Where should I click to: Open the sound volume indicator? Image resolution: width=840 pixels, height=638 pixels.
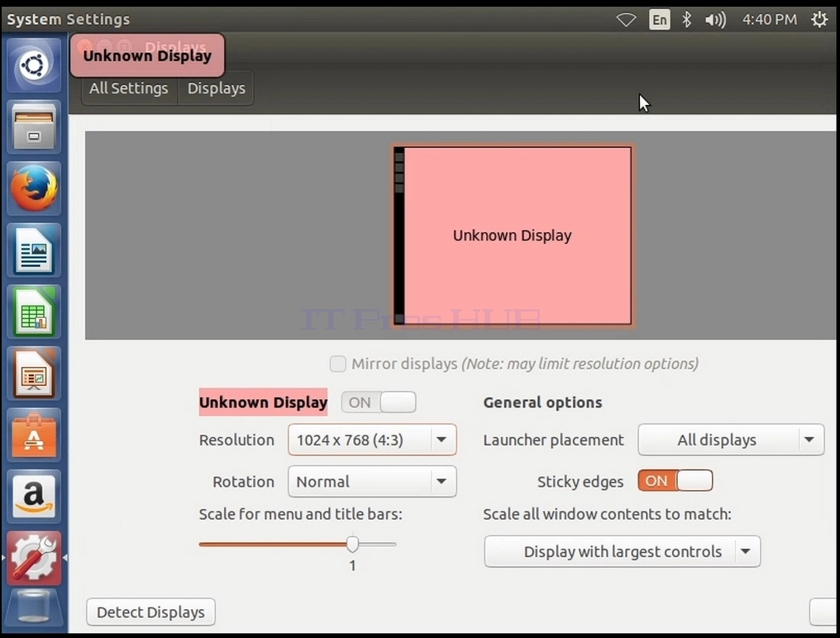[715, 20]
